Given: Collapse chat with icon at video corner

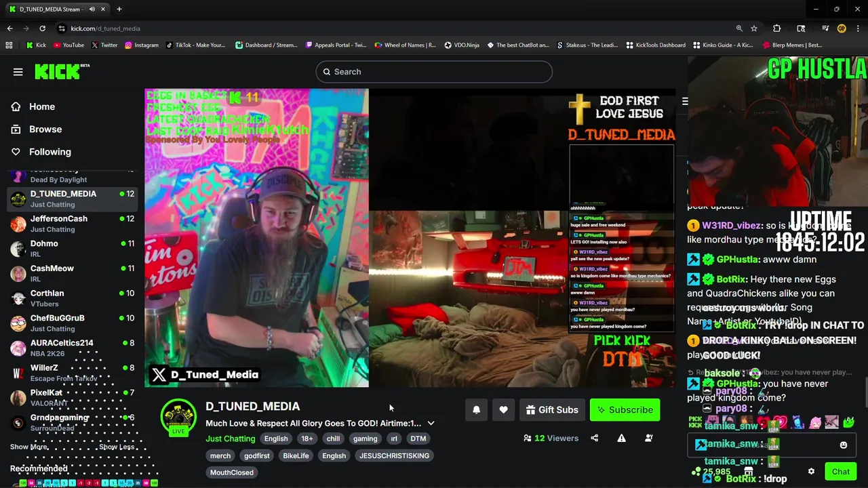Looking at the screenshot, I should [x=685, y=101].
